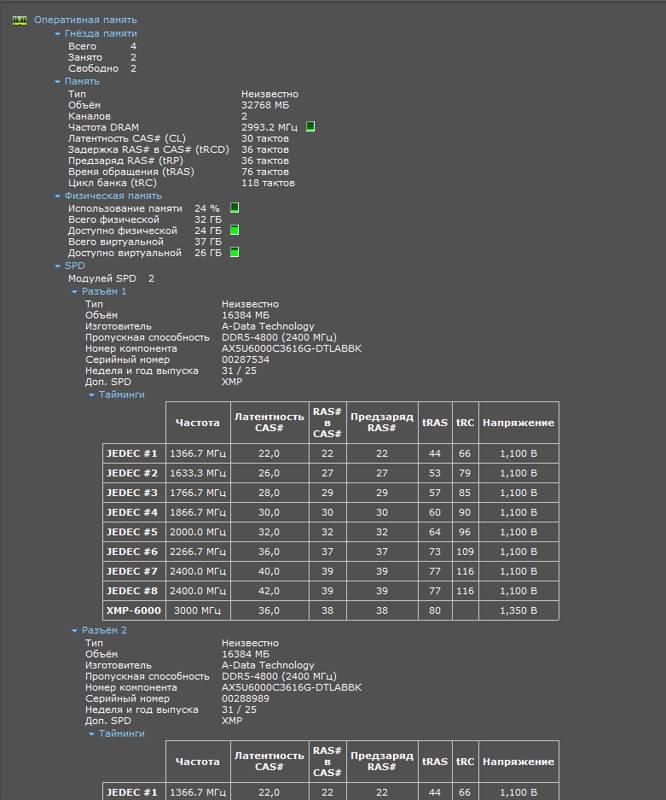
Task: Click the part number AX5U6000C3616G-DTLABBK in Разъём 1
Action: [291, 348]
